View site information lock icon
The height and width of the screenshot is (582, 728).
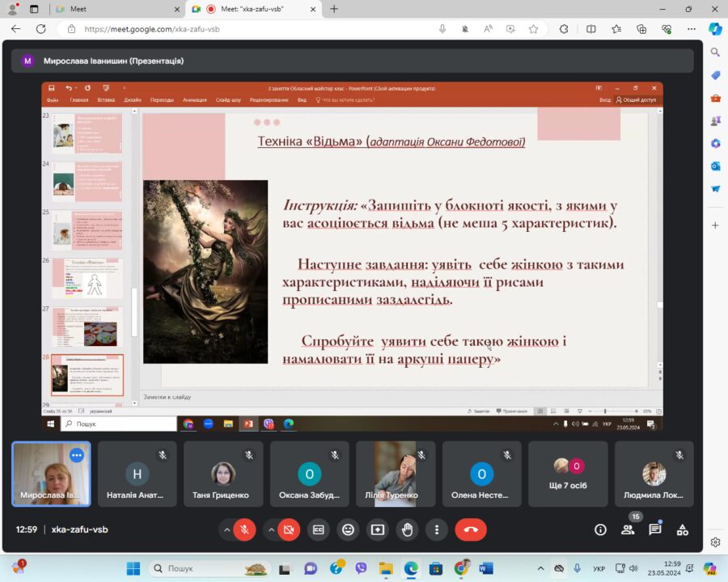point(71,29)
